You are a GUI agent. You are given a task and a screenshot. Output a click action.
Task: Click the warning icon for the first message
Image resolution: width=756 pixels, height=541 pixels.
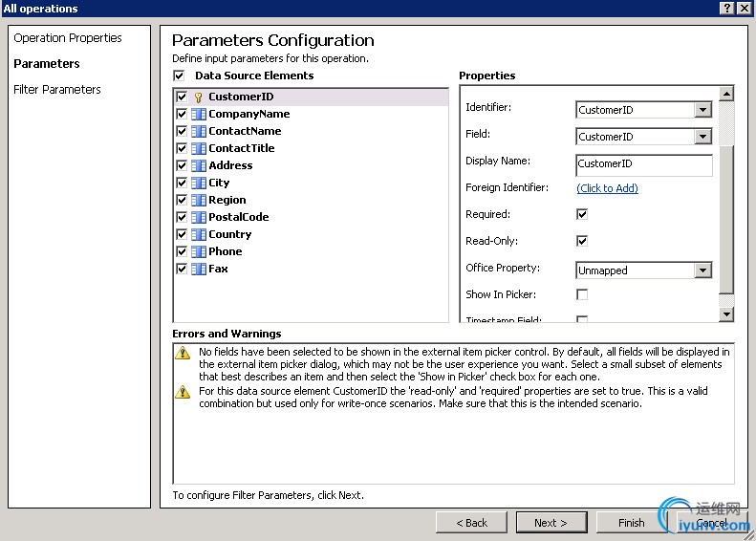coord(183,353)
